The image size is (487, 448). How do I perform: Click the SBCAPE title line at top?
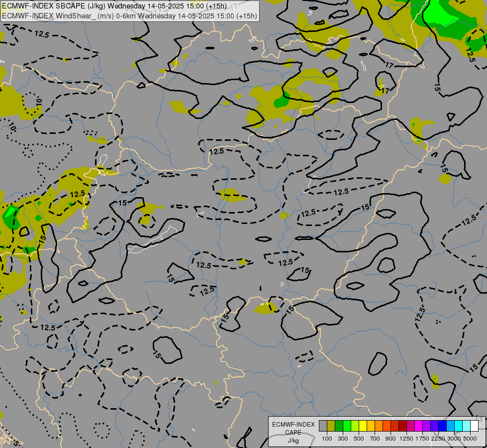(114, 6)
